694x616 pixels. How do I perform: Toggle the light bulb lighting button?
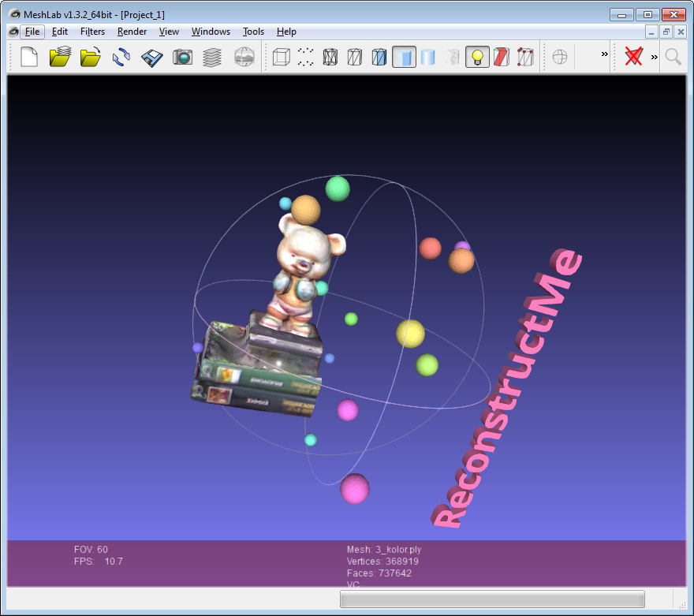click(x=476, y=57)
